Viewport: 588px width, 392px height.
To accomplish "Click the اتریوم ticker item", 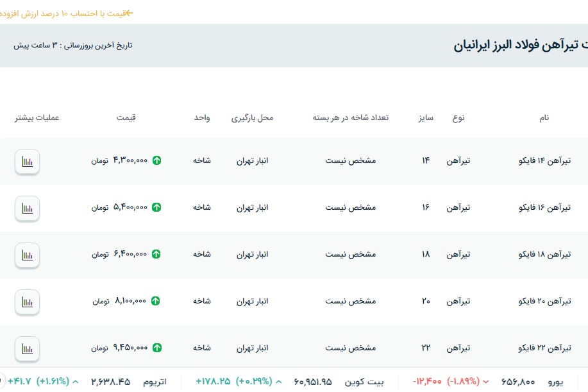I will (153, 381).
